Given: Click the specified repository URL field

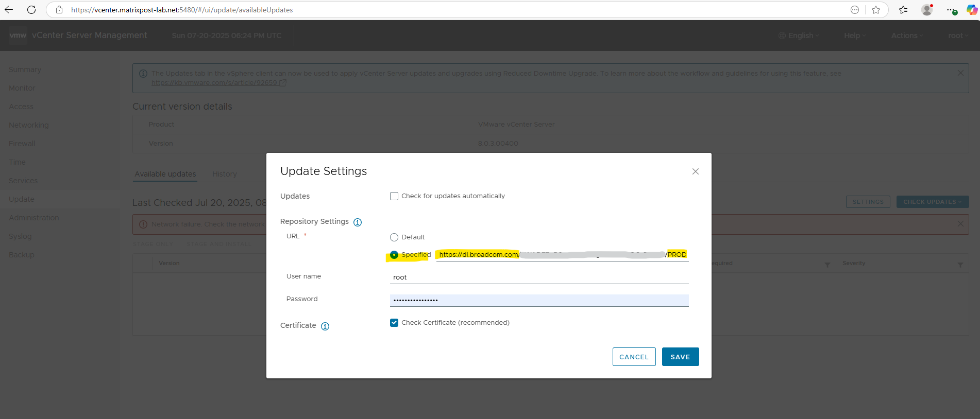Looking at the screenshot, I should click(x=562, y=255).
